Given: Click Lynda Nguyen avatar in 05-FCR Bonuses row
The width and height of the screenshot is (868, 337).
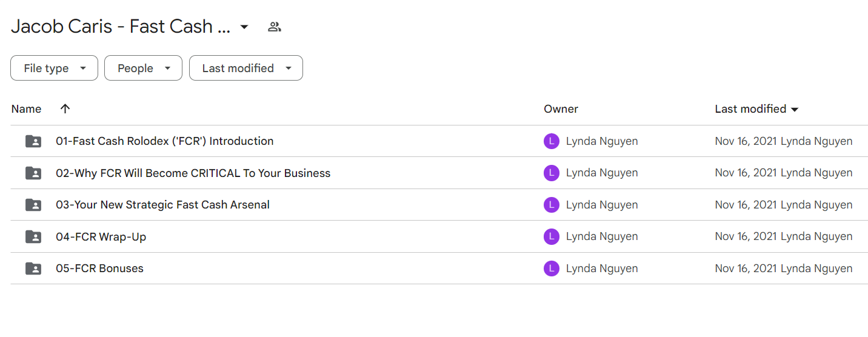Looking at the screenshot, I should [x=551, y=269].
